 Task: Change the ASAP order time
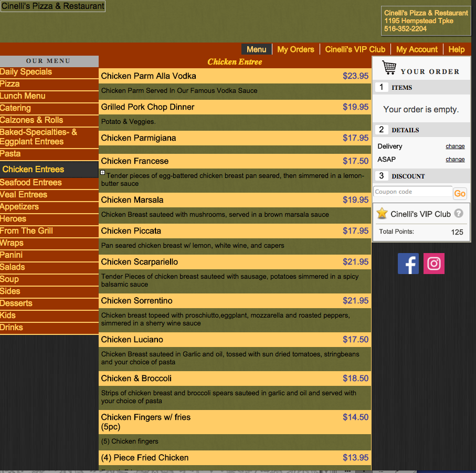pos(455,160)
